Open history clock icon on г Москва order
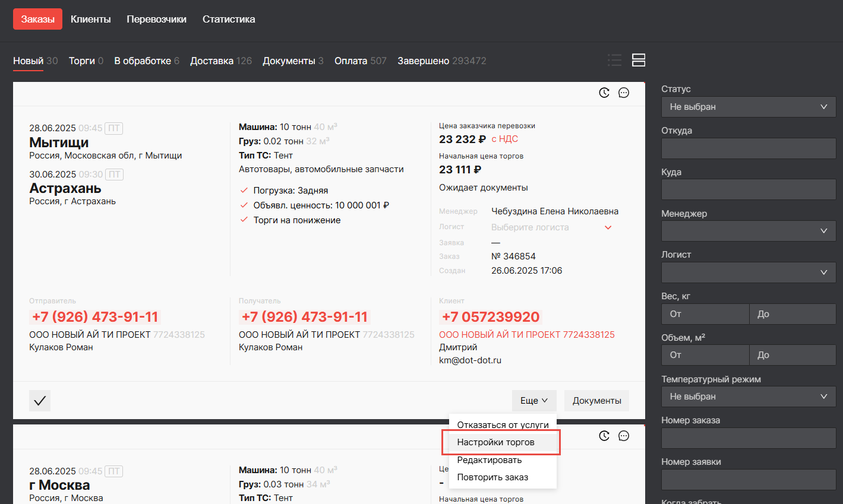This screenshot has width=843, height=504. pyautogui.click(x=604, y=436)
